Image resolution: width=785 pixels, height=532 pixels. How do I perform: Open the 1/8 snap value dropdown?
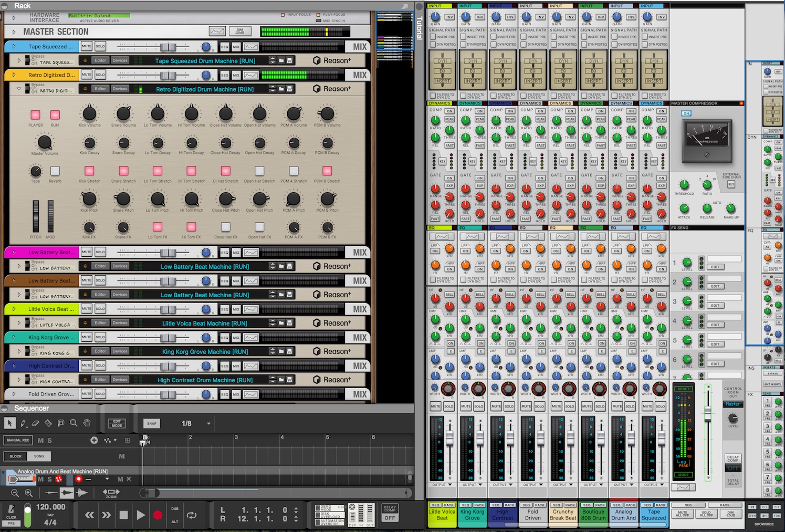pyautogui.click(x=208, y=423)
